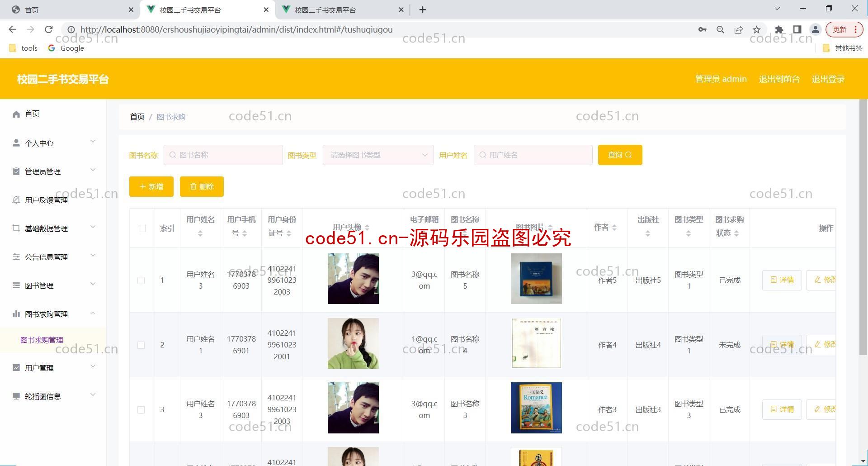The width and height of the screenshot is (868, 466).
Task: Switch to third 校园二手书交易平台 browser tab
Action: click(x=342, y=10)
